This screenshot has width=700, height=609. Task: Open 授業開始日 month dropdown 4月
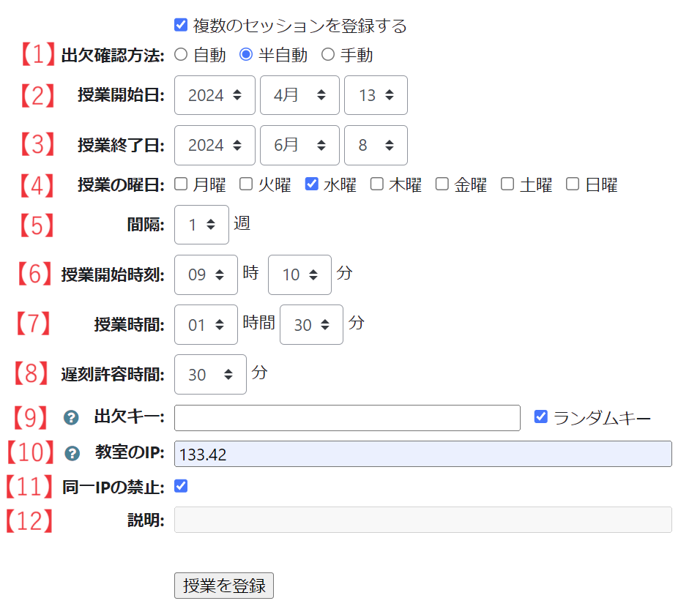pyautogui.click(x=299, y=95)
